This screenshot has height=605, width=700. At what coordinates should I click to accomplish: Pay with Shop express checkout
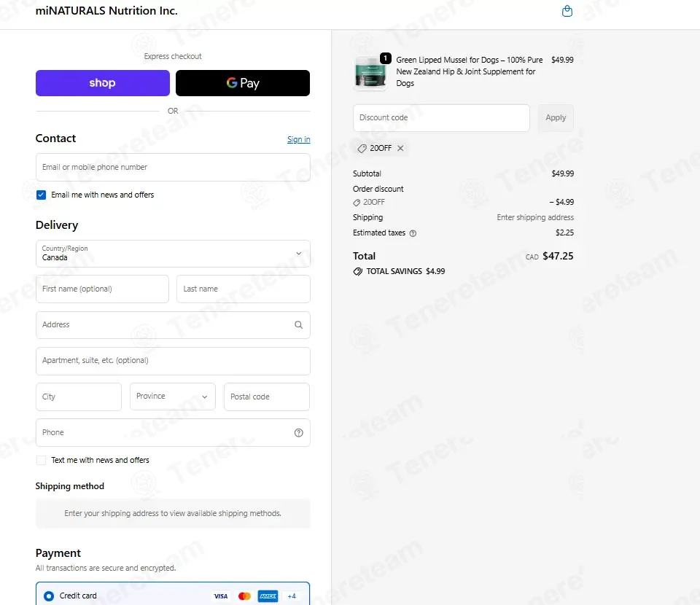tap(103, 83)
